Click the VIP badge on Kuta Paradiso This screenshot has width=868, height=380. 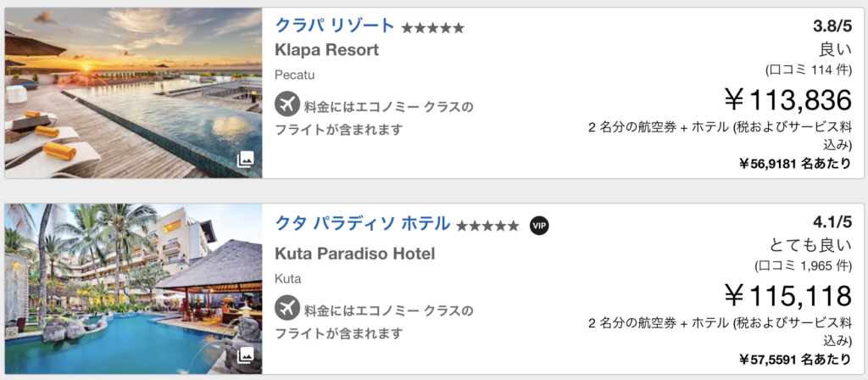tap(539, 226)
